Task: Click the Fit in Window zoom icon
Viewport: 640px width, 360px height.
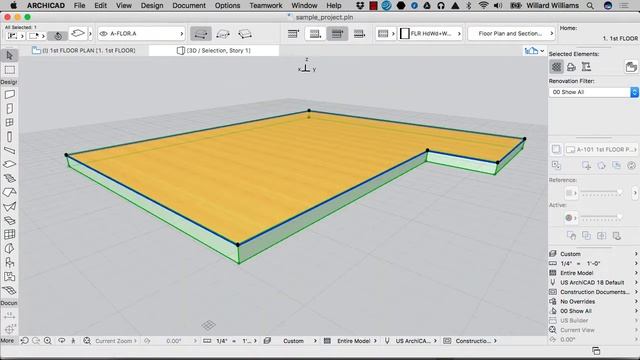Action: click(x=87, y=340)
